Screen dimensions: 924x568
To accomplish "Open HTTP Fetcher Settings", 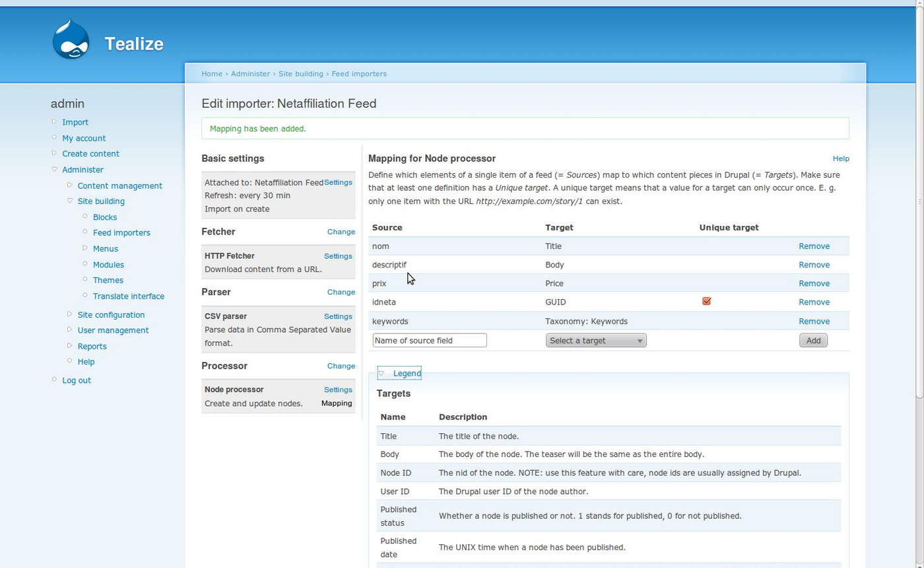I will tap(337, 256).
